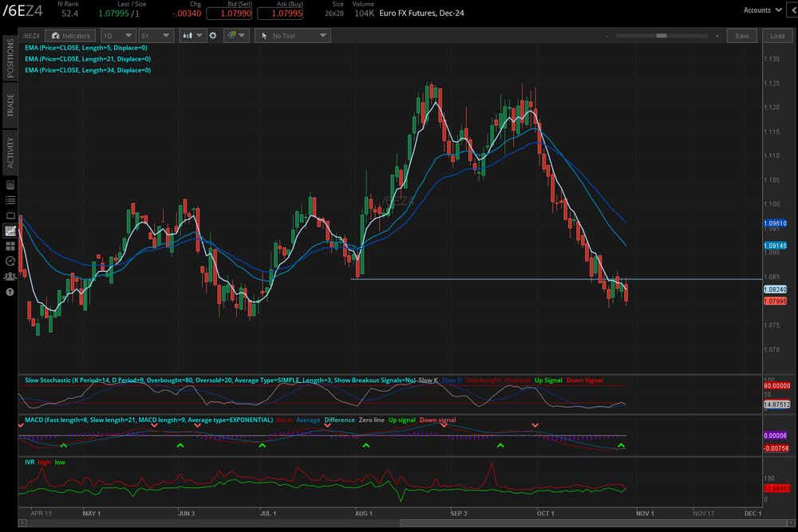Screen dimensions: 798x532
Task: Click the help question mark icon
Action: coord(10,292)
